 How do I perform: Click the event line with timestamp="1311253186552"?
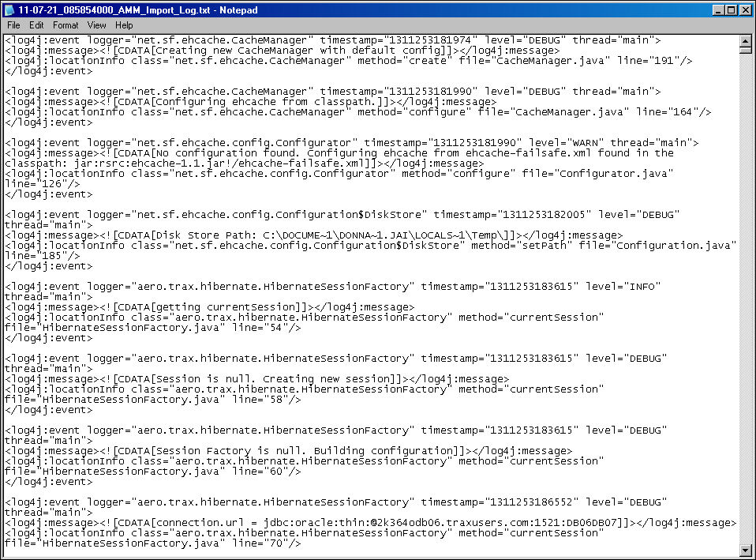[x=336, y=502]
